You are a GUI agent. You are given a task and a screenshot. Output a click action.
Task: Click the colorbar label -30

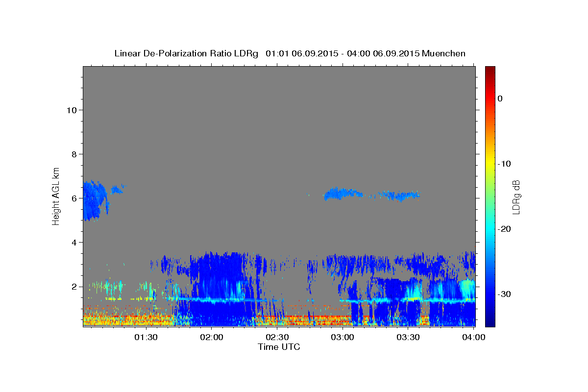[x=505, y=294]
